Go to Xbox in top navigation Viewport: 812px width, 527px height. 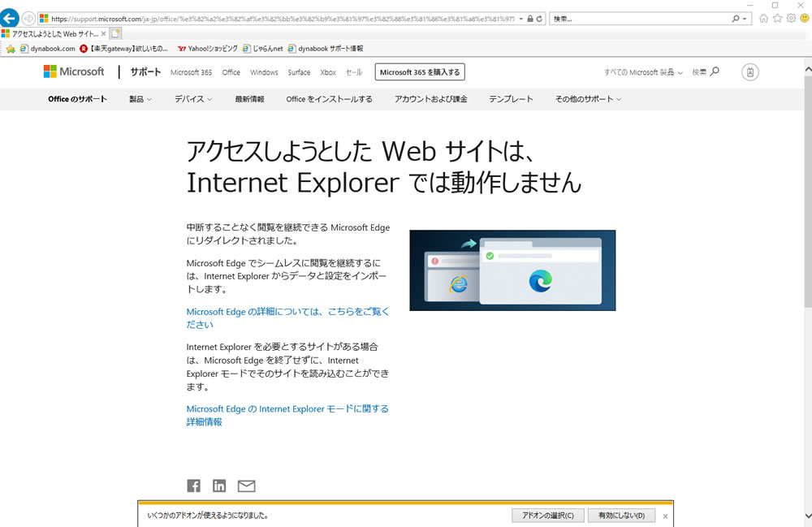(x=328, y=72)
